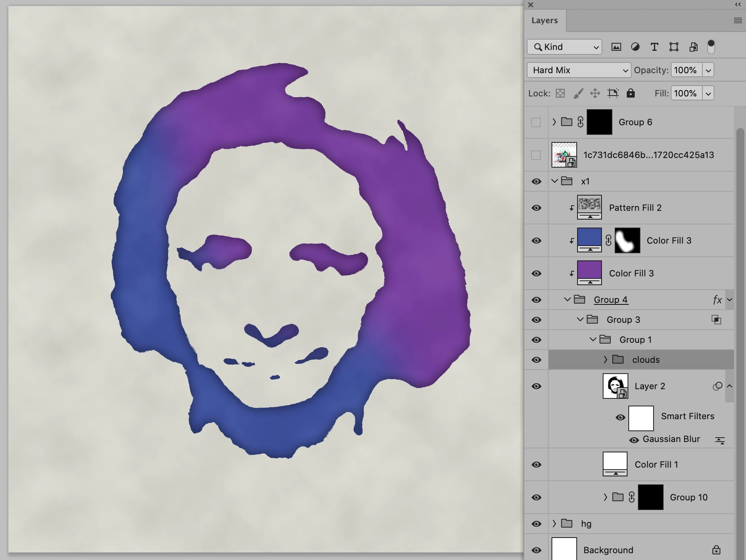Open Gaussian Blur blending options icon
This screenshot has height=560, width=746.
720,440
